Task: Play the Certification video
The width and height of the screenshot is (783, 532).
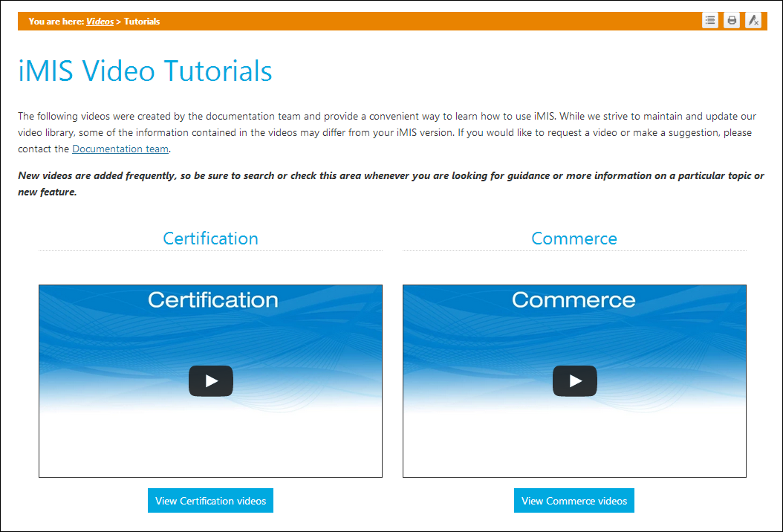Action: click(x=211, y=381)
